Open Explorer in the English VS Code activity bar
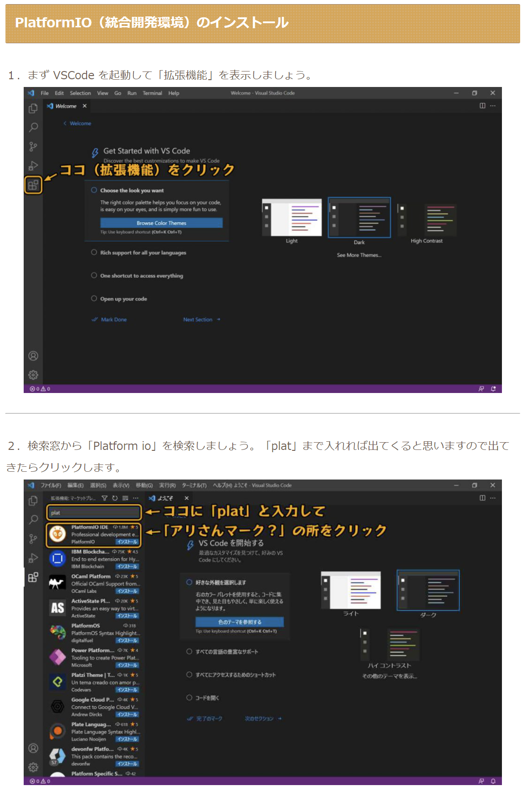 coord(33,108)
